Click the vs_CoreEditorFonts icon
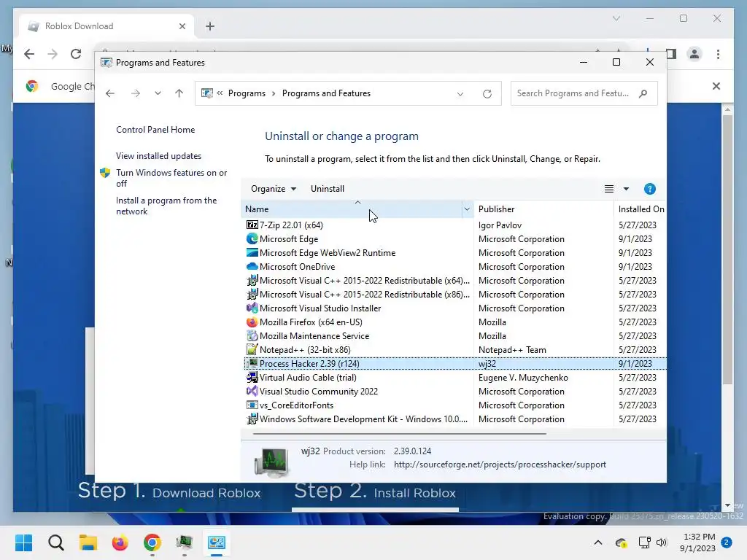The height and width of the screenshot is (560, 747). point(252,405)
